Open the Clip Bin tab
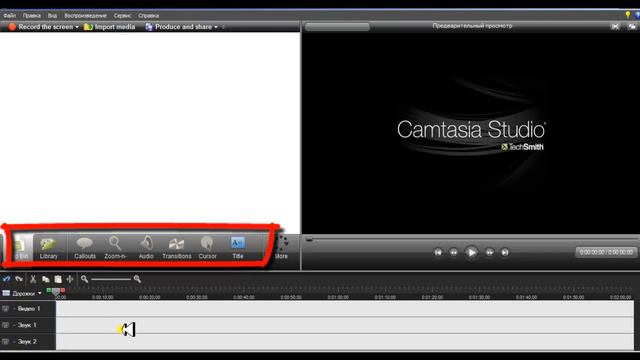Viewport: 640px width, 360px height. pyautogui.click(x=22, y=247)
